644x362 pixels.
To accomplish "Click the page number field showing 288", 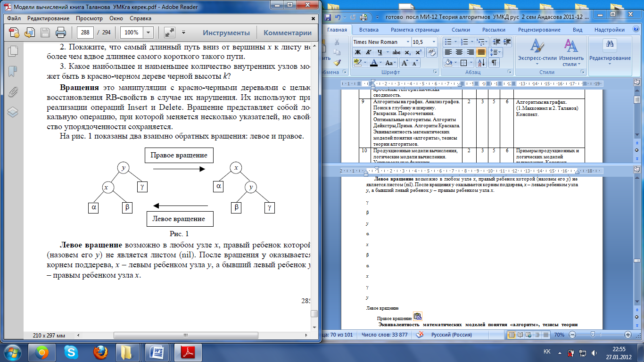I will click(x=85, y=33).
